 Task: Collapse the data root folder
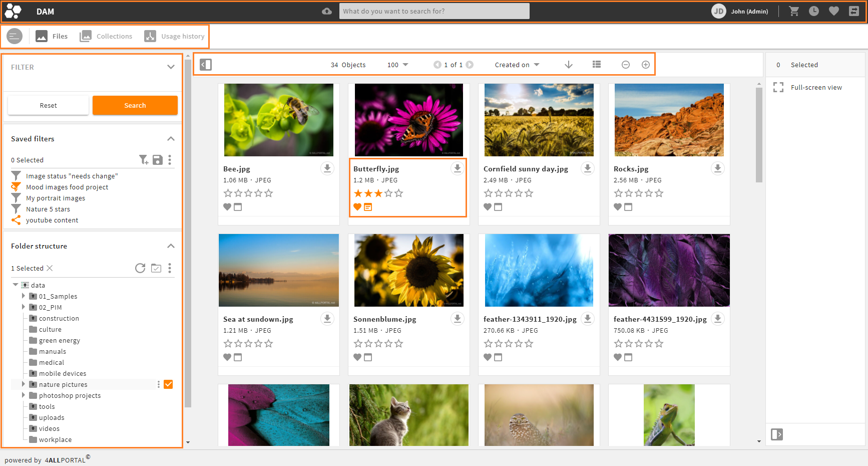point(16,285)
